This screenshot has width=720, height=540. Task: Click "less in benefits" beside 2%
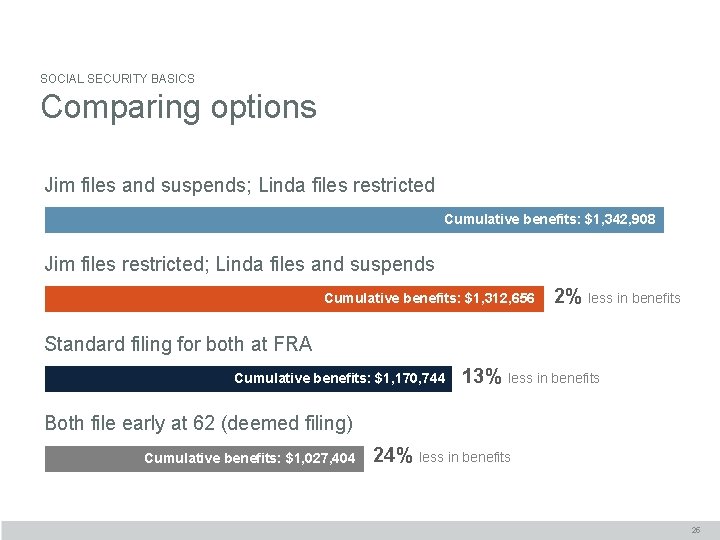(x=634, y=298)
